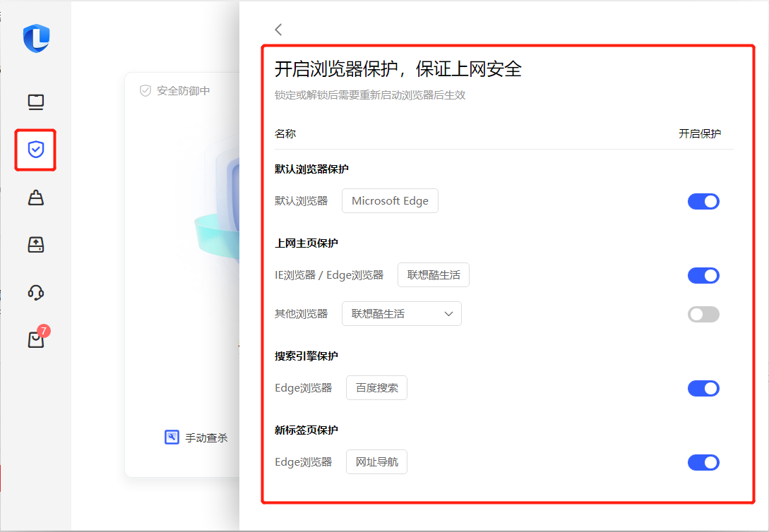The height and width of the screenshot is (532, 769).
Task: Select the security shield sidebar icon
Action: [x=36, y=150]
